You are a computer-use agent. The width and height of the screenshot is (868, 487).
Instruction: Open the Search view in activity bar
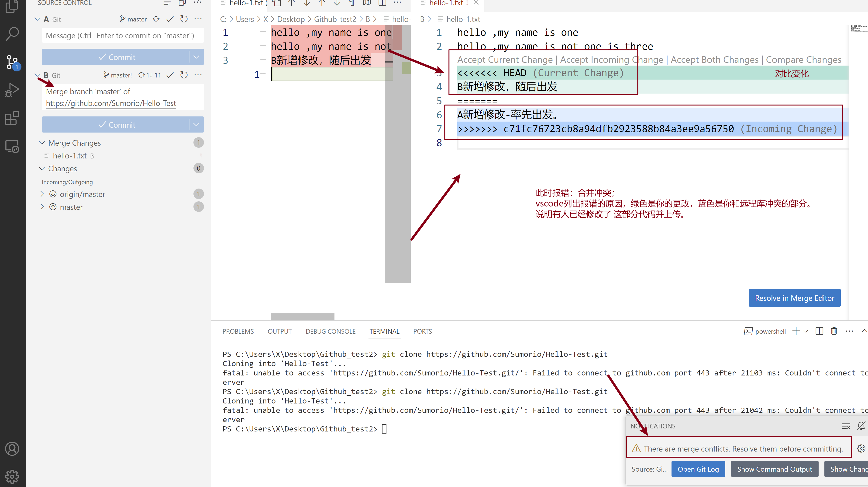pyautogui.click(x=12, y=33)
